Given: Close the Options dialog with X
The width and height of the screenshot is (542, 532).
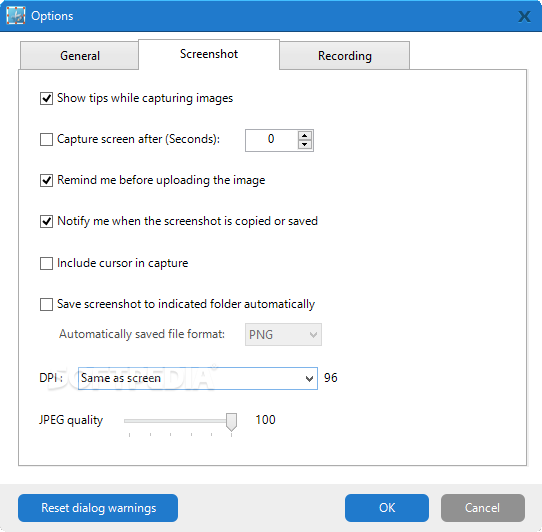Looking at the screenshot, I should [x=524, y=16].
